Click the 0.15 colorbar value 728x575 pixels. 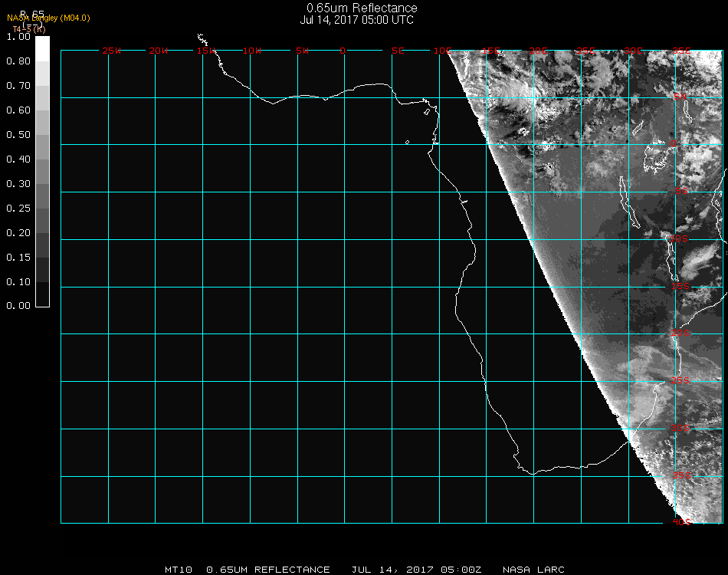click(x=18, y=258)
